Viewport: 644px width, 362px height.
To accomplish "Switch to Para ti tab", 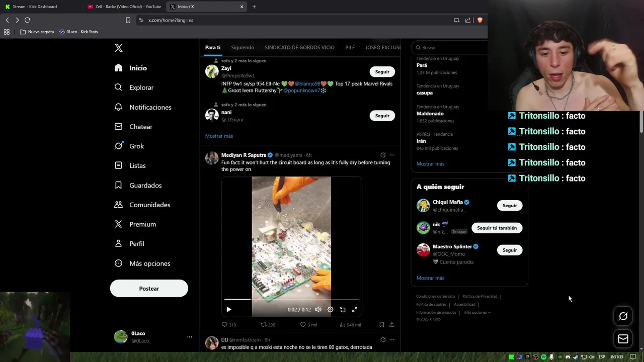I will [x=213, y=47].
